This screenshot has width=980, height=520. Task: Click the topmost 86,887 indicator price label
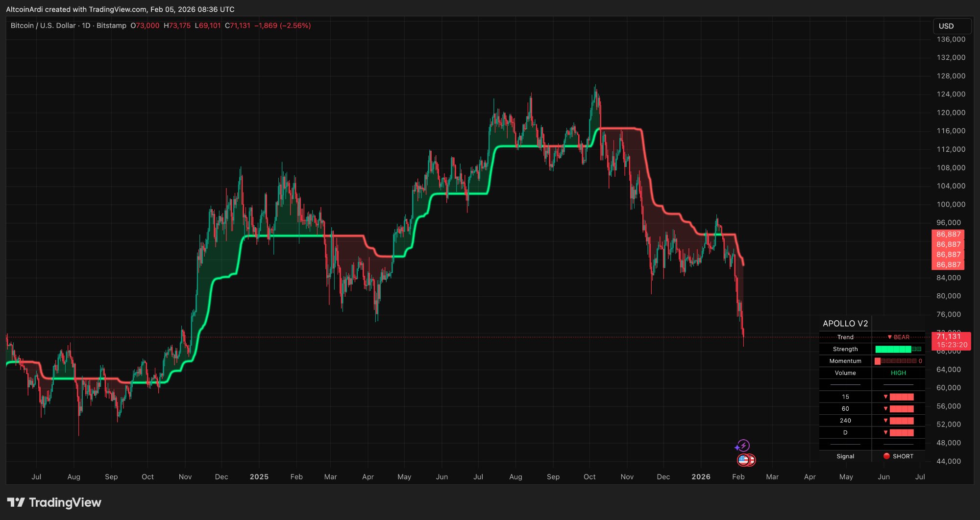(948, 234)
